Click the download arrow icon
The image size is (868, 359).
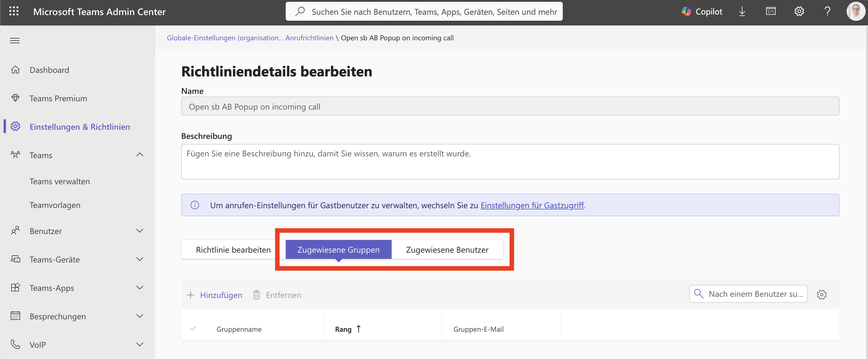[742, 12]
